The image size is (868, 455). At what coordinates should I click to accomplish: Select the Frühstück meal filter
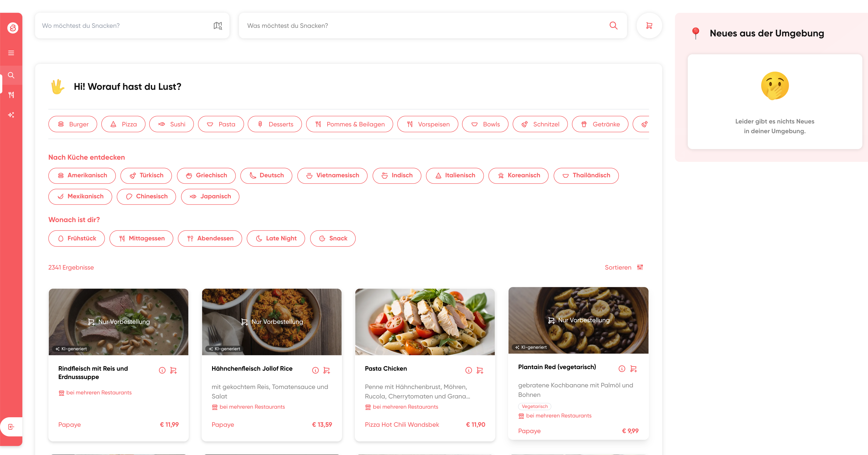(76, 238)
